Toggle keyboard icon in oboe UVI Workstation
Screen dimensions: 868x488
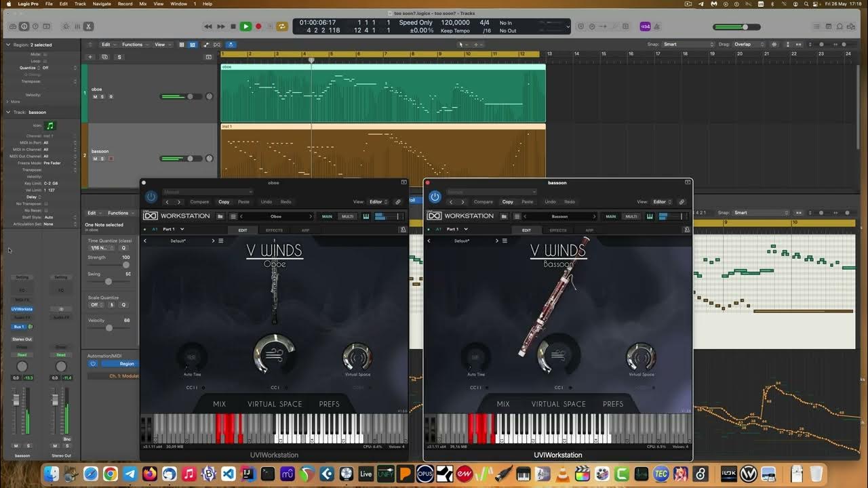366,216
